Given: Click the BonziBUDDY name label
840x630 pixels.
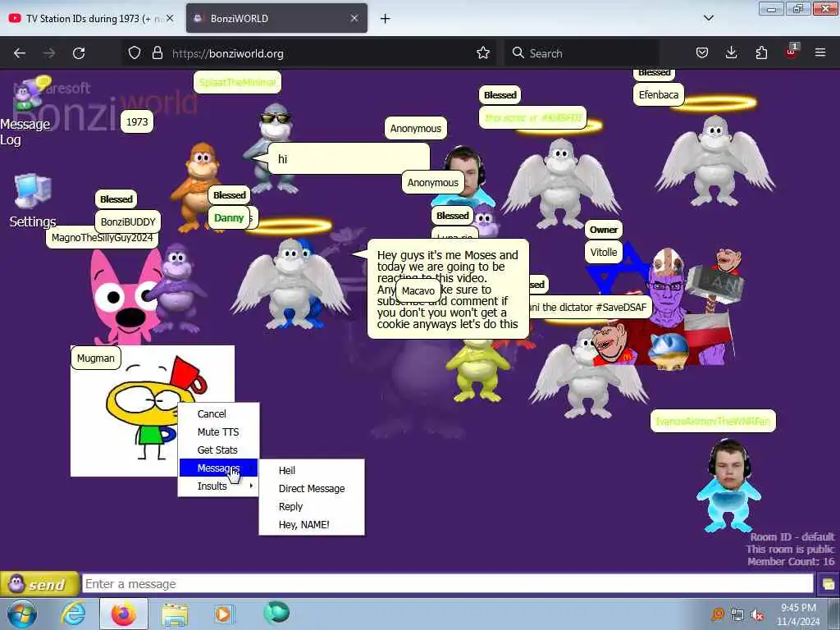Looking at the screenshot, I should tap(127, 221).
